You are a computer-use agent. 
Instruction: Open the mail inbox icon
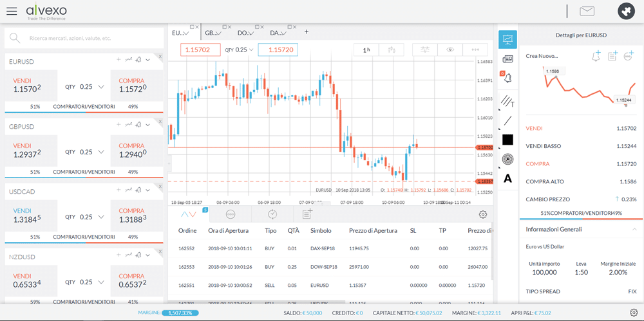pyautogui.click(x=587, y=11)
